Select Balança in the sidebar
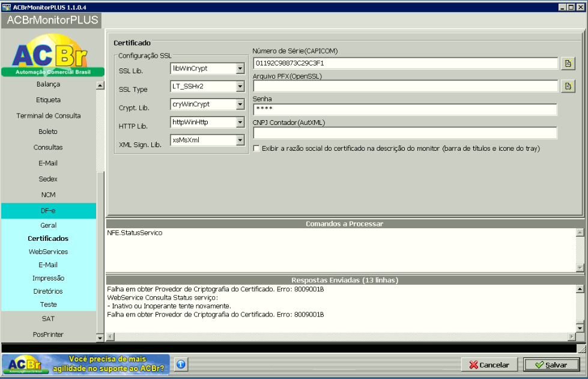The width and height of the screenshot is (588, 379). coord(49,84)
